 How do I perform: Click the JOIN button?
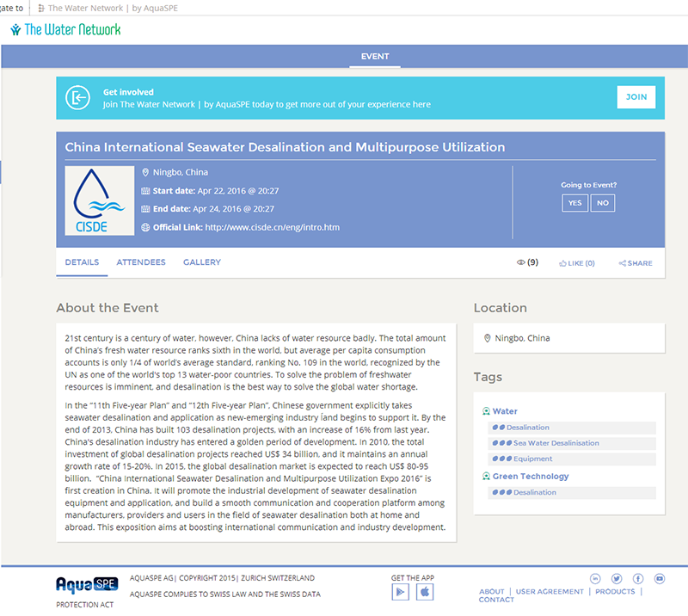coord(636,97)
